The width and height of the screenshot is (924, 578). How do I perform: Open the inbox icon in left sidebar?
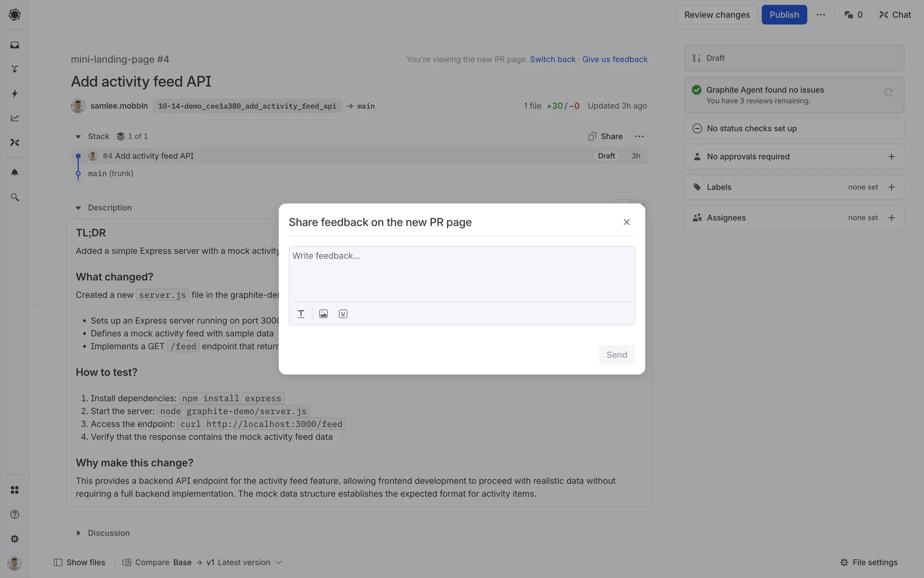pyautogui.click(x=15, y=45)
